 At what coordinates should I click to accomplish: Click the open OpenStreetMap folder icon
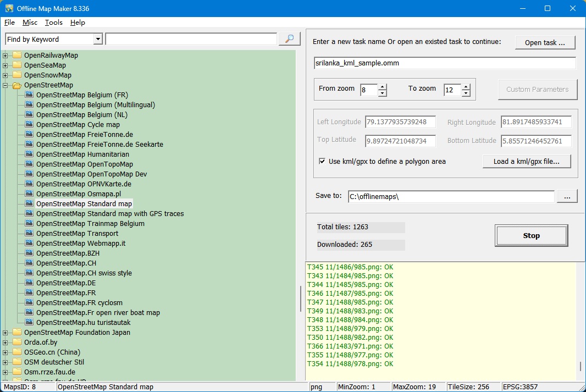(17, 85)
